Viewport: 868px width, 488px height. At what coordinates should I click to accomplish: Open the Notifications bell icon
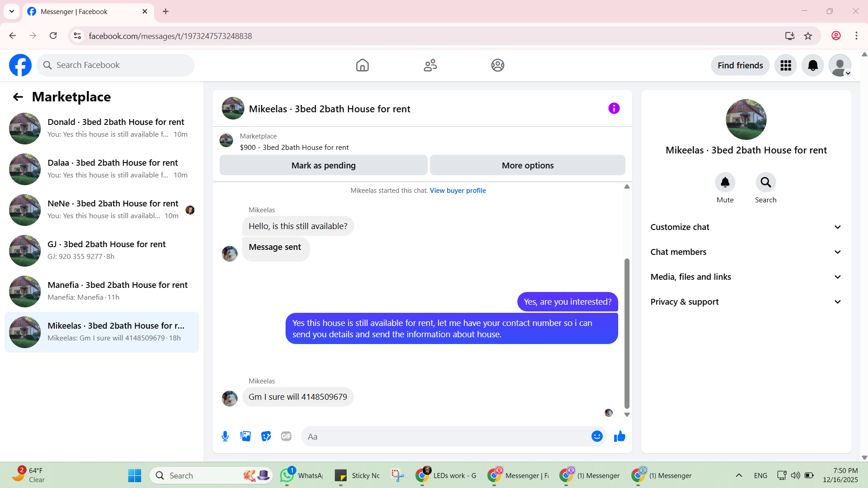(813, 66)
